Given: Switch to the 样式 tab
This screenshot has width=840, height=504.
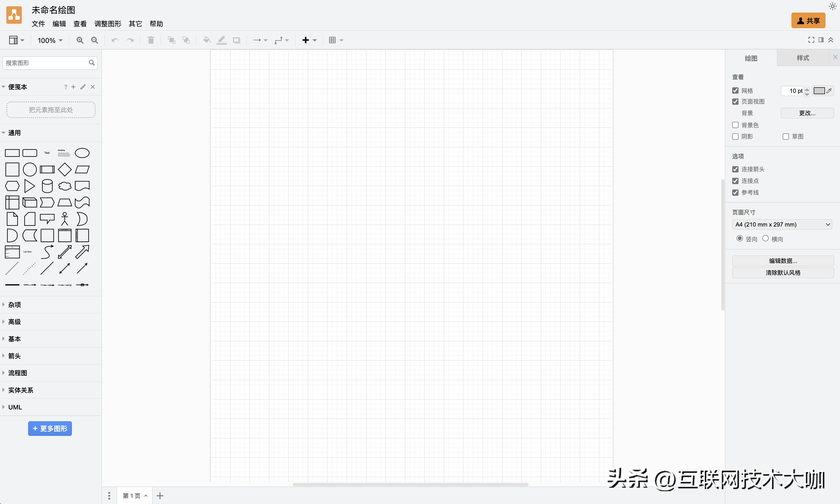Looking at the screenshot, I should [803, 58].
